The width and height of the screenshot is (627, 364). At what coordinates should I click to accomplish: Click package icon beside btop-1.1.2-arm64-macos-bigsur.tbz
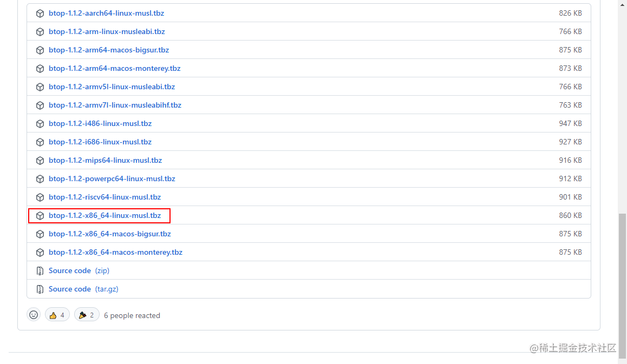pos(40,50)
